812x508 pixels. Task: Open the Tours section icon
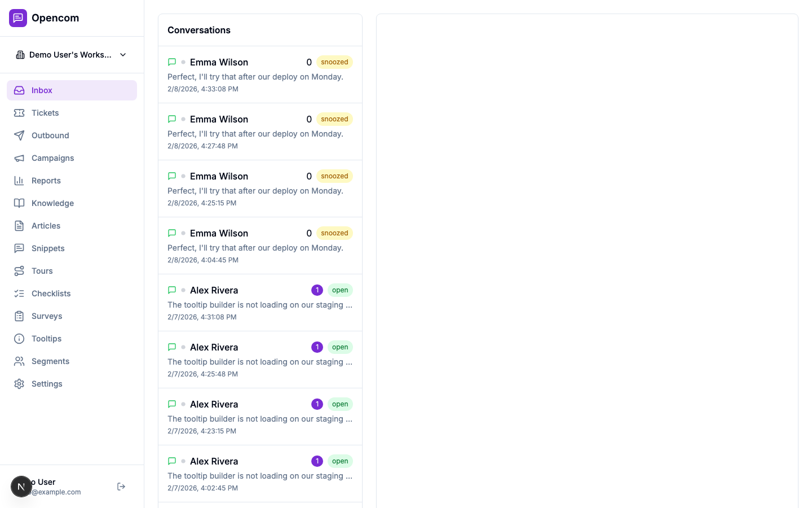pos(19,271)
